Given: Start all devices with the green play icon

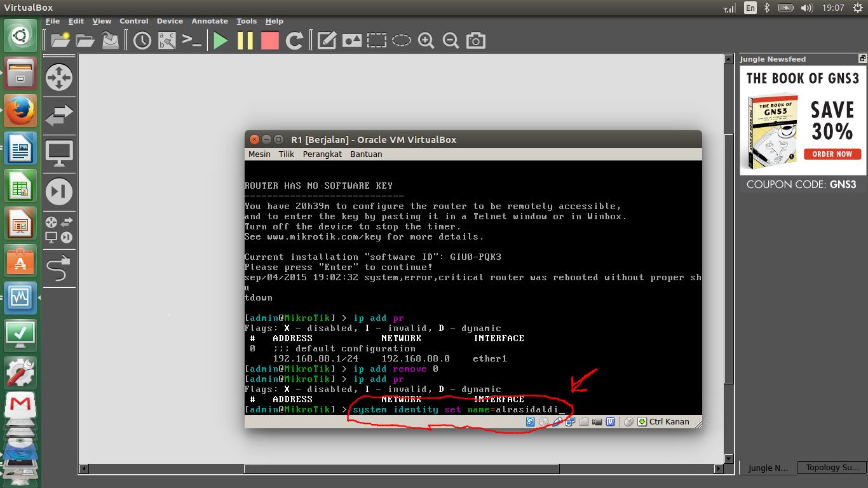Looking at the screenshot, I should (220, 40).
